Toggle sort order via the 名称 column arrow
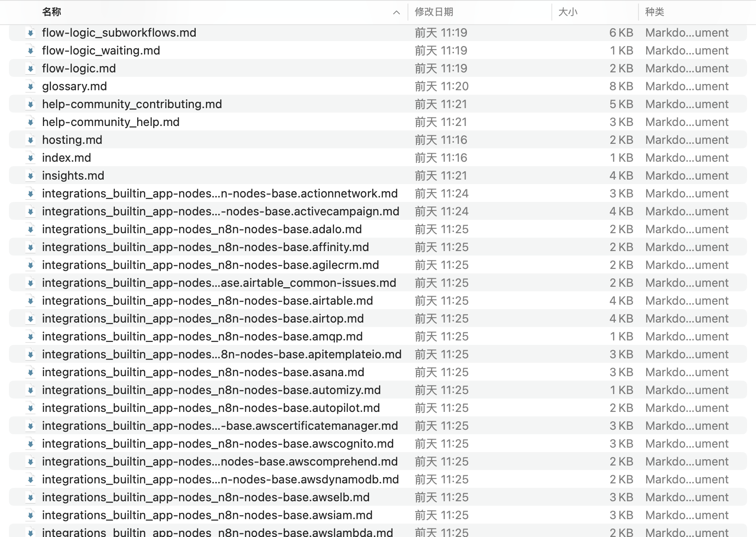This screenshot has height=537, width=756. tap(396, 13)
